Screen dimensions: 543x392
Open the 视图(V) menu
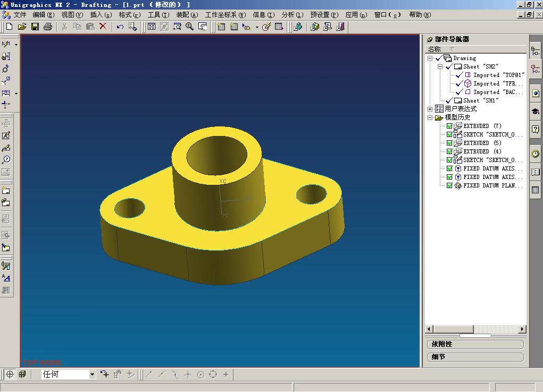click(72, 15)
